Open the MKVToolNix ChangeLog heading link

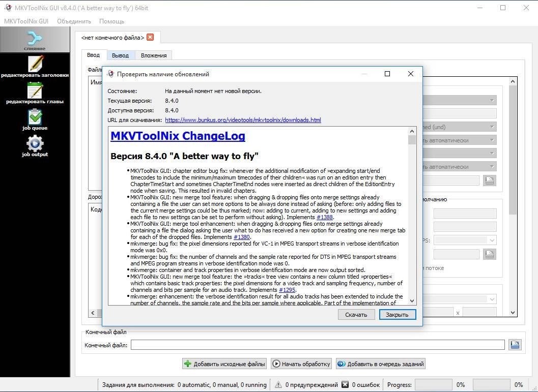coord(178,136)
